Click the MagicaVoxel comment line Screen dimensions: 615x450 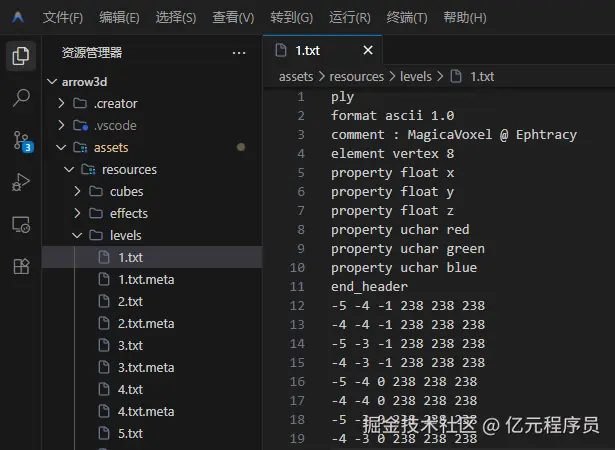tap(454, 135)
